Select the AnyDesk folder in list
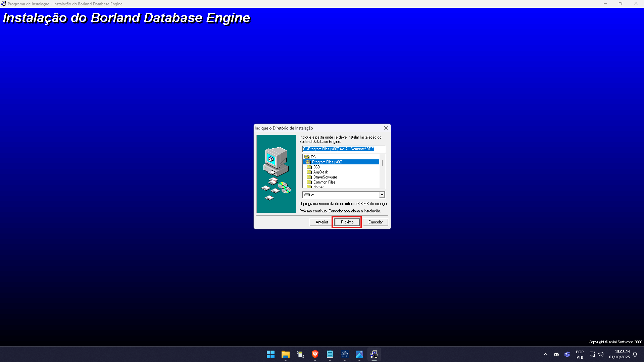Viewport: 644px width, 362px height. 320,172
